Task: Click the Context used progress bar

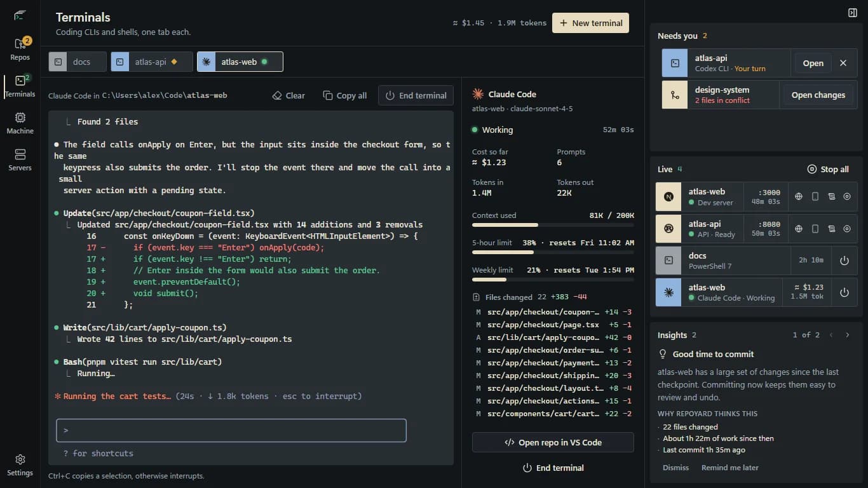Action: click(x=553, y=225)
